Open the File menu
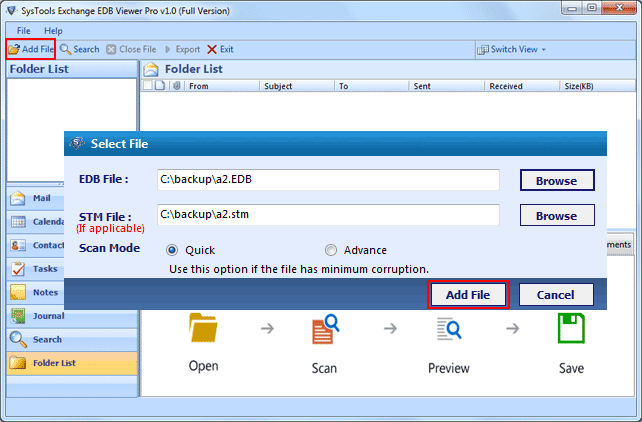The width and height of the screenshot is (642, 422). pos(23,31)
